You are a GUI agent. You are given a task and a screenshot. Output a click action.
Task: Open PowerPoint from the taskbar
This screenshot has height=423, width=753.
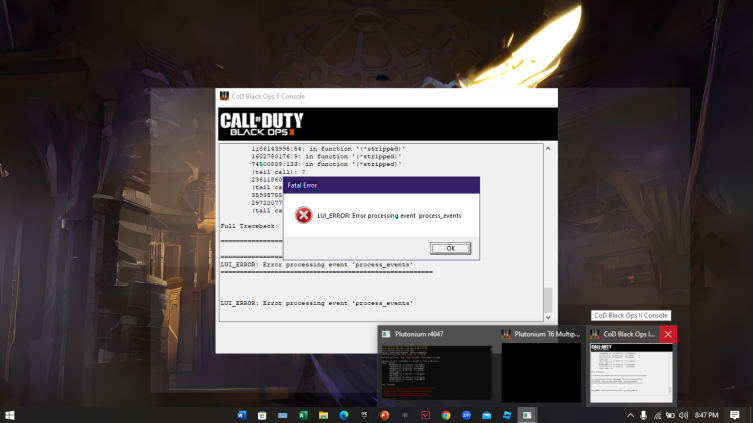(385, 415)
